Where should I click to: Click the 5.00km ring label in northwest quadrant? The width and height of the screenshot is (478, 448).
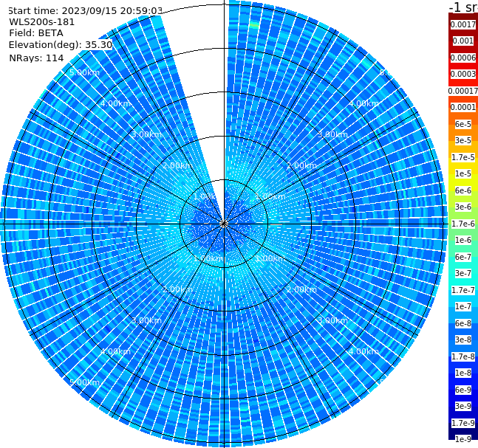click(84, 72)
